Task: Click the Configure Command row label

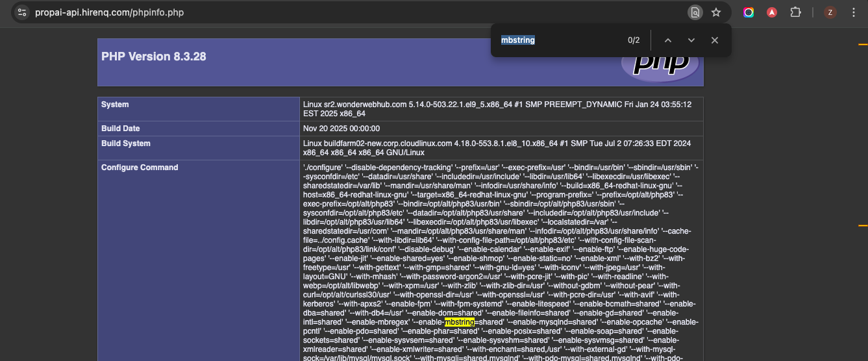Action: (x=140, y=168)
